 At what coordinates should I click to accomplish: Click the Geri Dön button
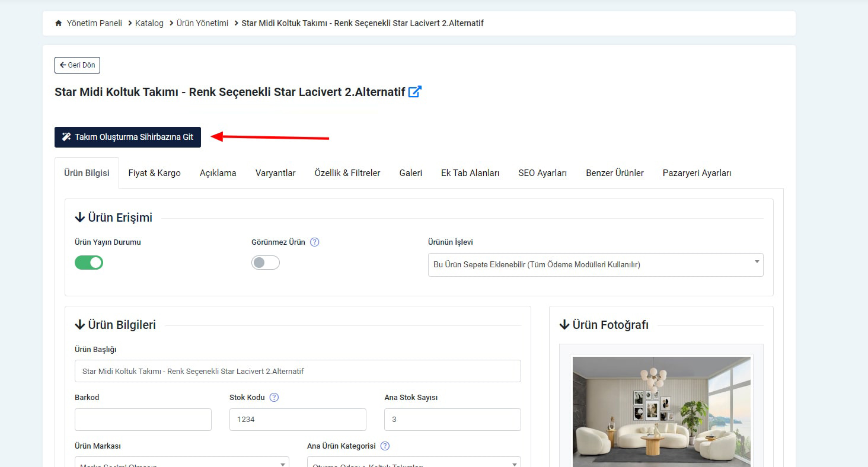77,65
